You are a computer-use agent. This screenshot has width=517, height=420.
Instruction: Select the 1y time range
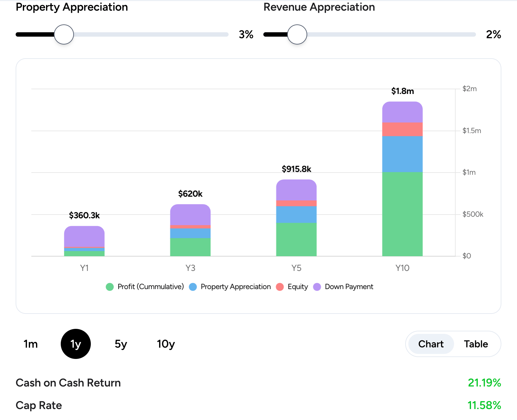(76, 344)
